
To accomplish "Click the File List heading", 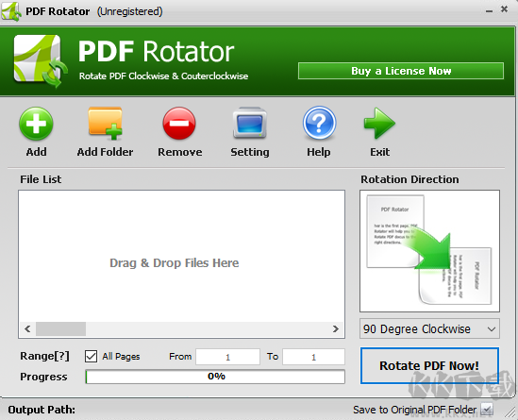I will [41, 179].
